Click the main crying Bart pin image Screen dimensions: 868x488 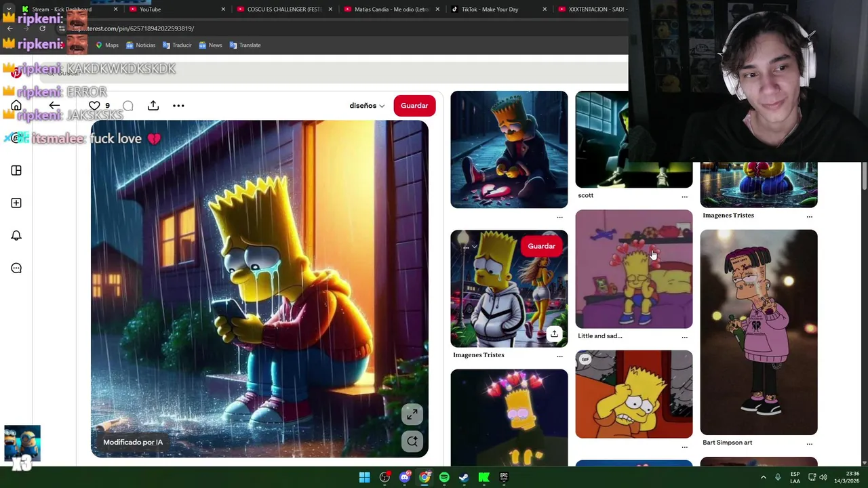click(x=260, y=289)
